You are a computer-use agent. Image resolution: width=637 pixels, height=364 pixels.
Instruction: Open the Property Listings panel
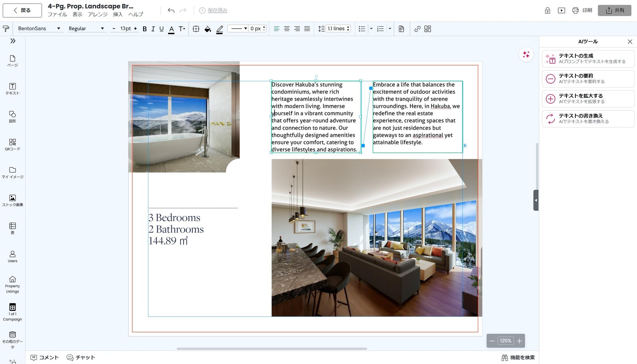[x=12, y=284]
